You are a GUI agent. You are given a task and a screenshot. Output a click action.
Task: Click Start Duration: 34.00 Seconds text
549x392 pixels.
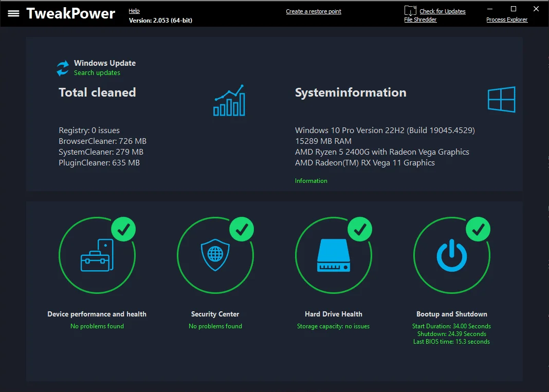[451, 326]
